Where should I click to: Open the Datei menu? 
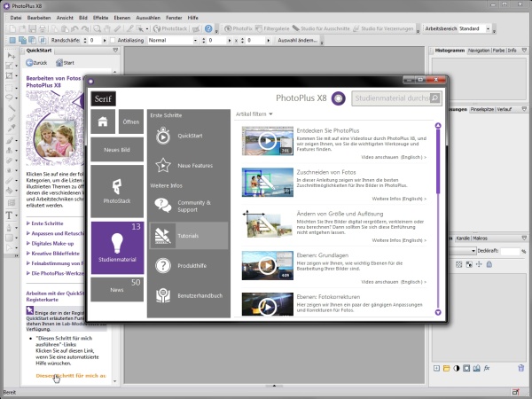pos(16,18)
